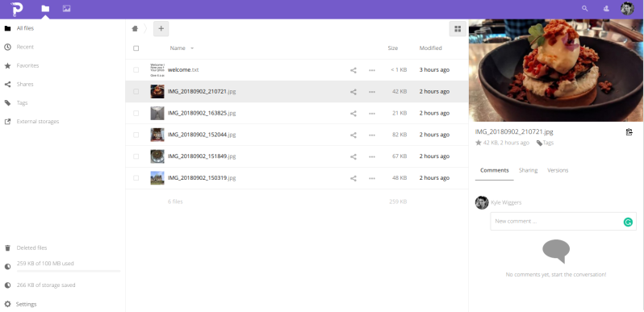Viewport: 644px width, 312px height.
Task: Click the Tags link in details
Action: 545,143
